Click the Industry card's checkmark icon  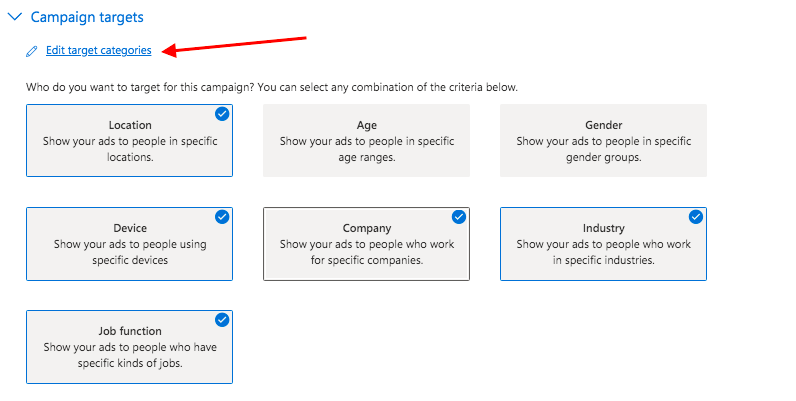(x=696, y=217)
